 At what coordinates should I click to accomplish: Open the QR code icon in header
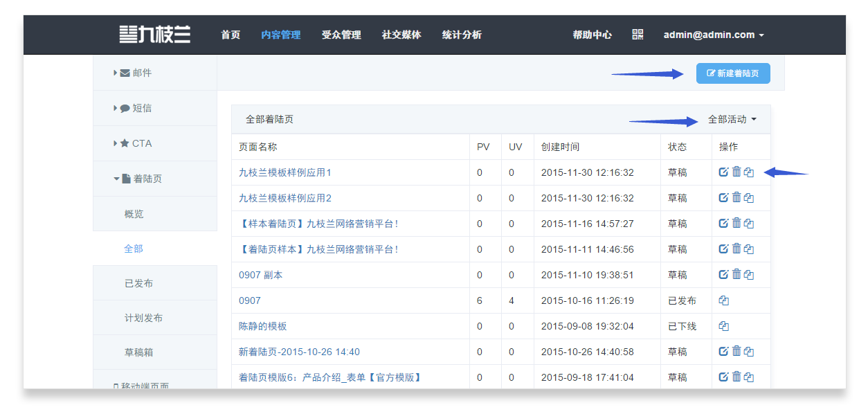(638, 35)
